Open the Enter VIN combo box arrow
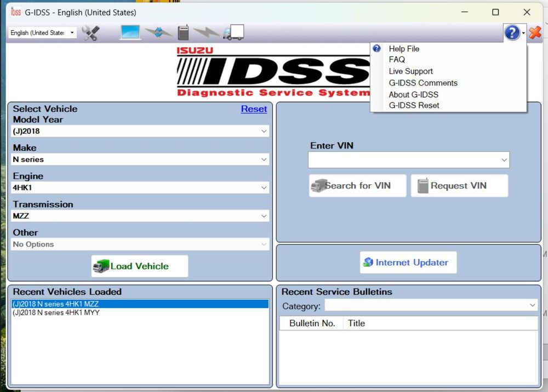 (x=504, y=160)
